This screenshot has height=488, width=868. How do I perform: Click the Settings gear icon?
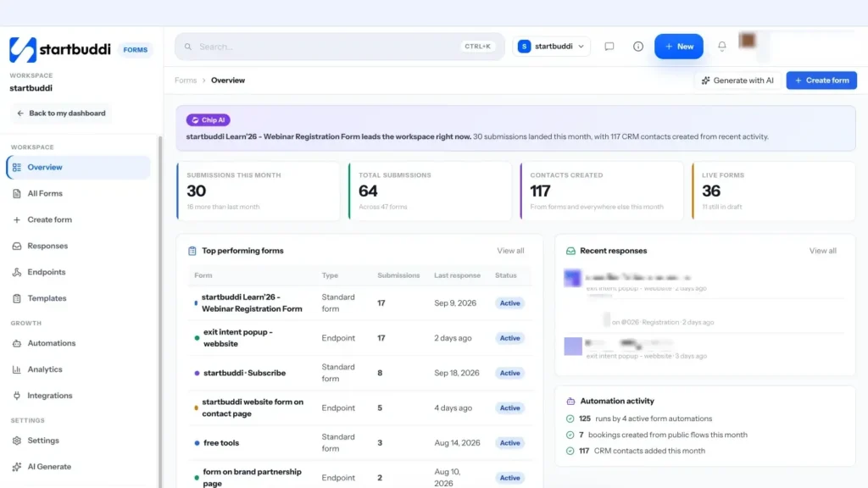pyautogui.click(x=17, y=441)
